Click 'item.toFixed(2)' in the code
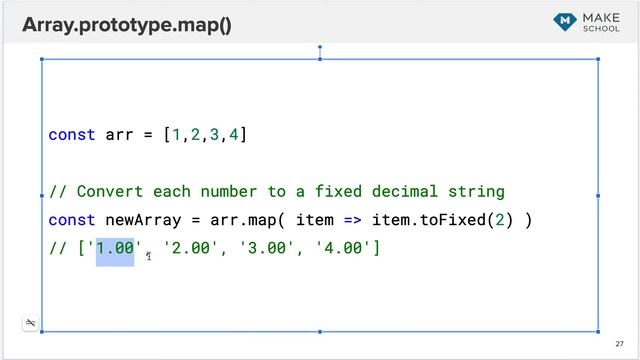 point(442,220)
